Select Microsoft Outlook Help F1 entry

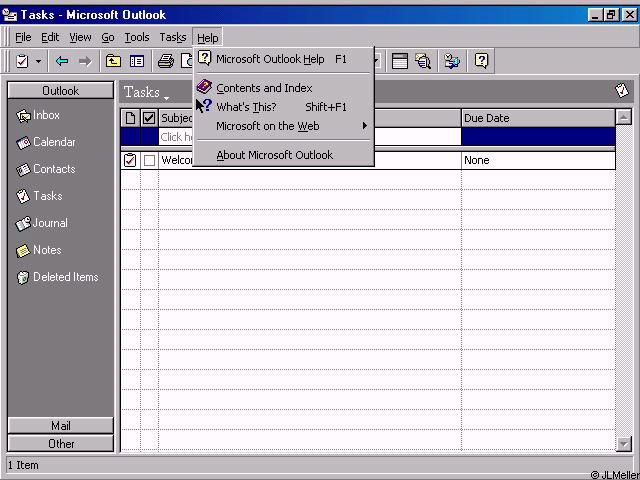283,59
